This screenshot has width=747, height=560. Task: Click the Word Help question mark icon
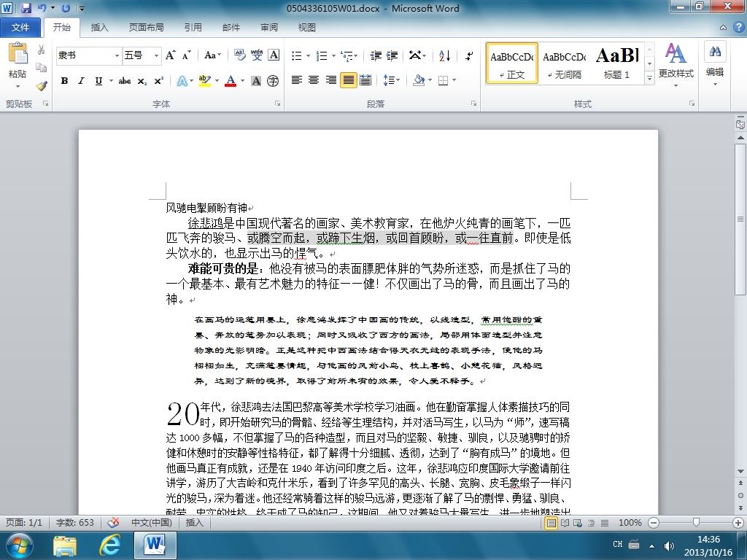click(738, 27)
